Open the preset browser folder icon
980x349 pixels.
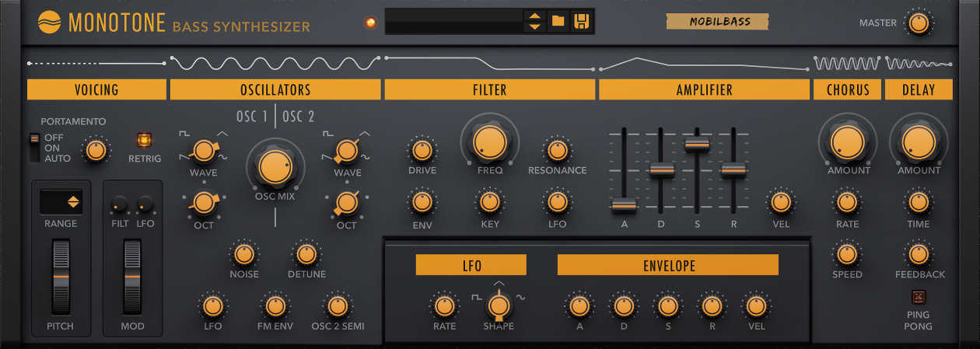point(558,21)
